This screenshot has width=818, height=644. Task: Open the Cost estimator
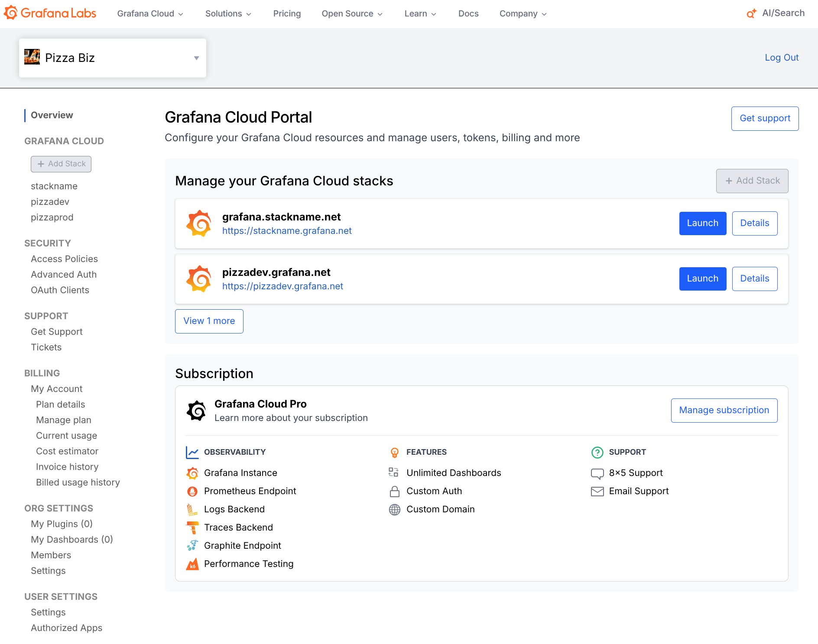[x=67, y=451]
